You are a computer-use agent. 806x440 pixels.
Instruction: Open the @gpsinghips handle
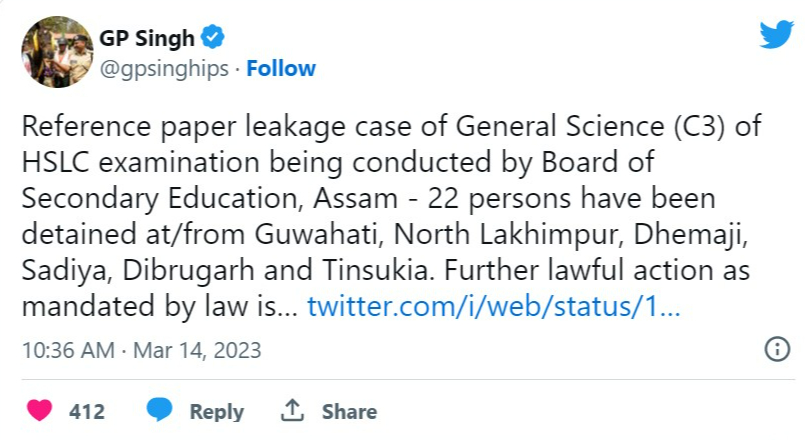click(163, 68)
